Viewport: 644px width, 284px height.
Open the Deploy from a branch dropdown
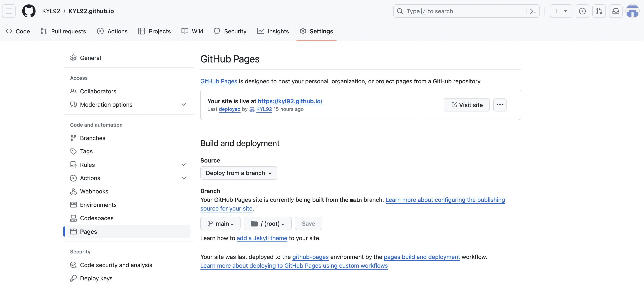[x=238, y=173]
